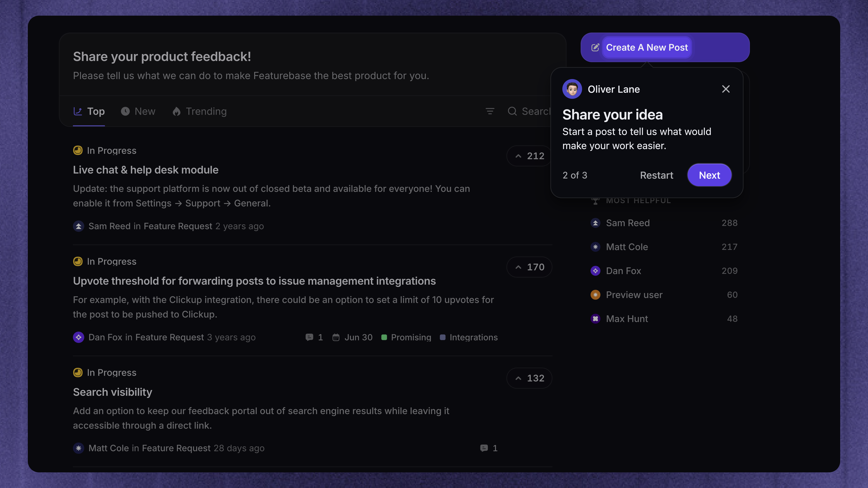The width and height of the screenshot is (868, 488).
Task: Click In Progress status icon on Live chat post
Action: 78,150
